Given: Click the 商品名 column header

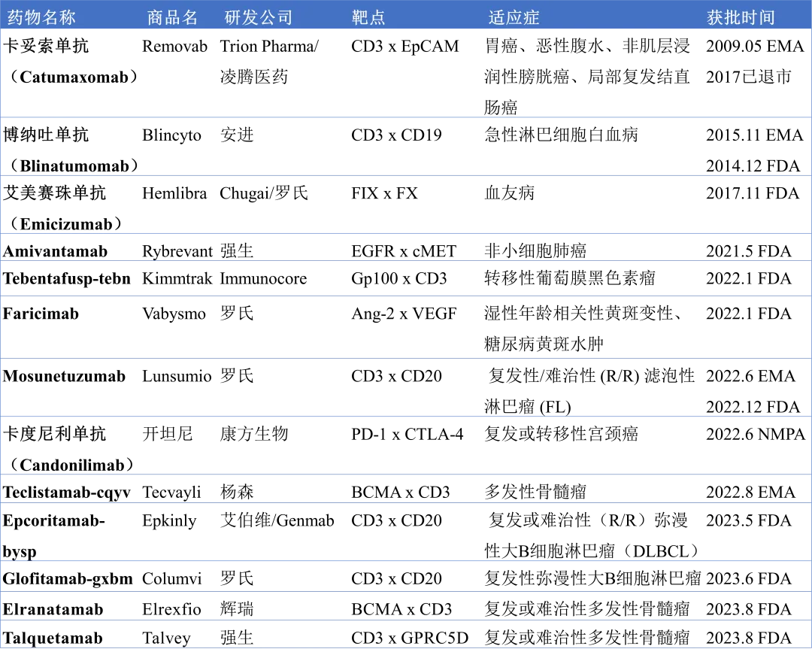Looking at the screenshot, I should coord(172,17).
